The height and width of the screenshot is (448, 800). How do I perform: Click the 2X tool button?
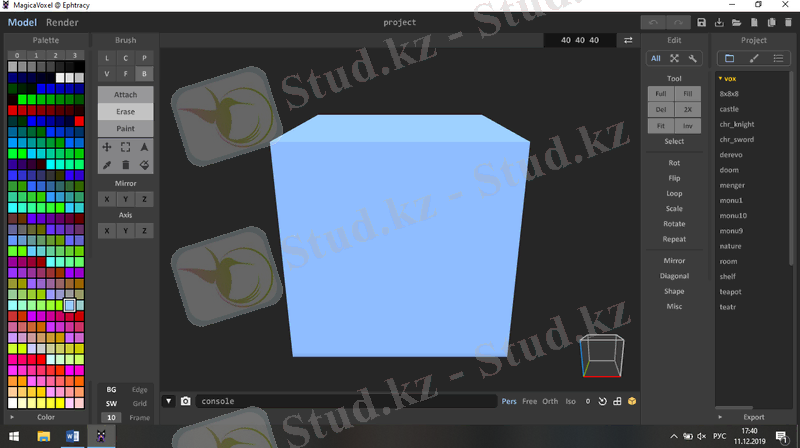point(688,109)
